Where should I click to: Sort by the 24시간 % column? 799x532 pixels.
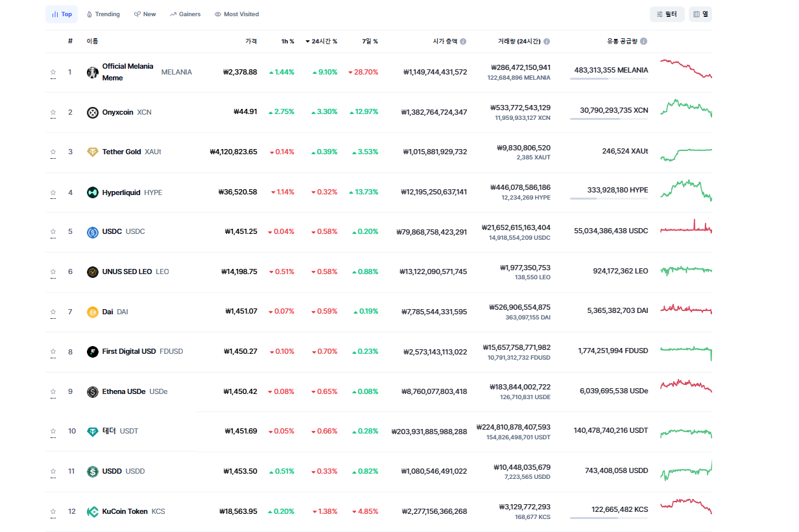(x=322, y=41)
